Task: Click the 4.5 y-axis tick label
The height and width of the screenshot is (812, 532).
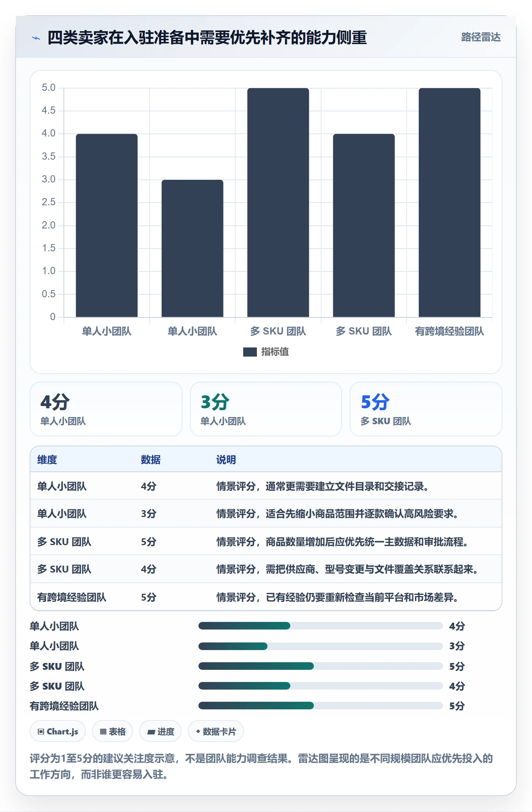Action: click(49, 111)
